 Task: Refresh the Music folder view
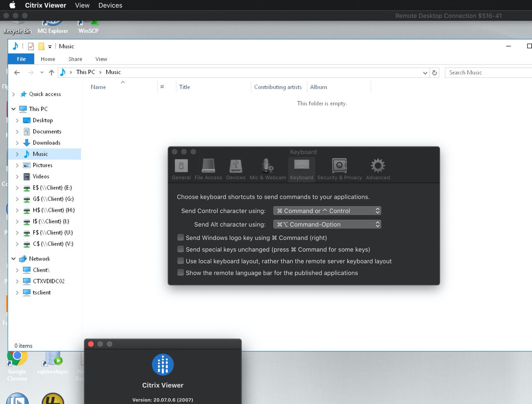[435, 72]
